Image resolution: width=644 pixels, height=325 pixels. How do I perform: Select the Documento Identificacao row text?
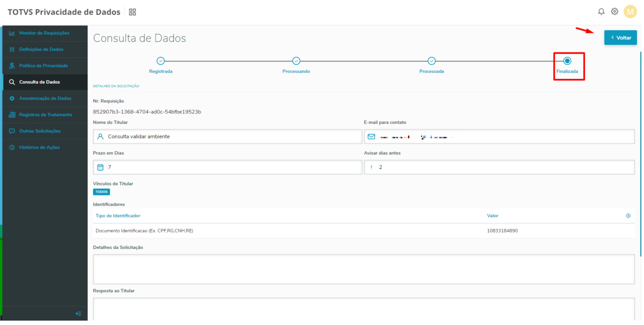point(144,231)
